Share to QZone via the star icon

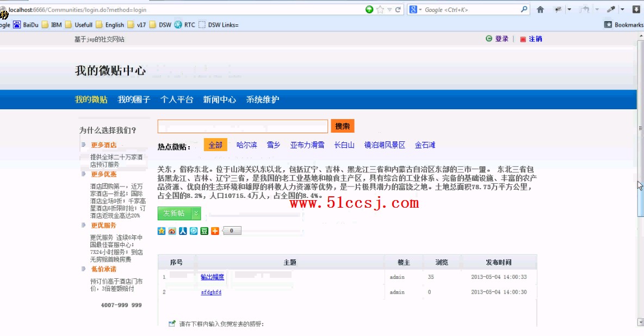[x=162, y=231]
